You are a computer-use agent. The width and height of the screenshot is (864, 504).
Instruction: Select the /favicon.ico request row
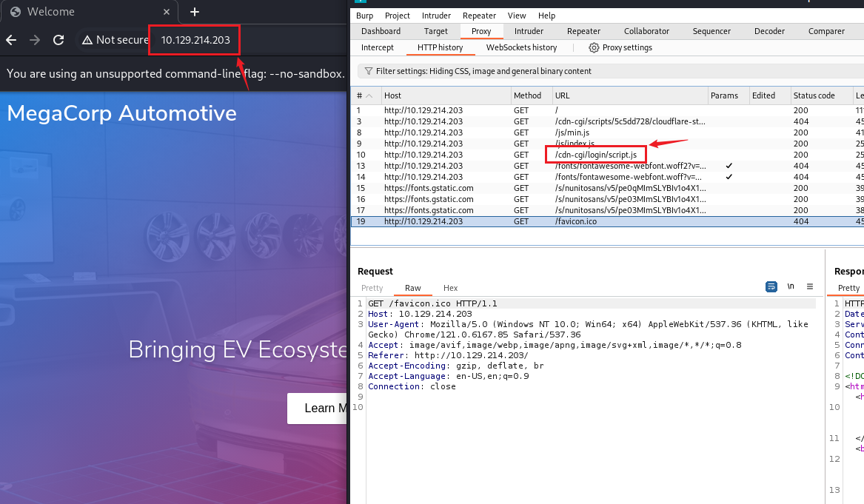click(607, 221)
